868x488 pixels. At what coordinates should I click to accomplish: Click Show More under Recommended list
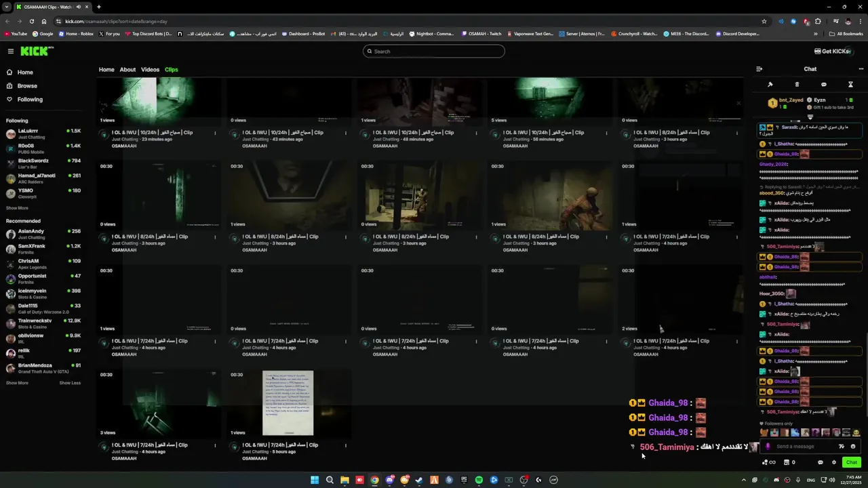coord(17,383)
